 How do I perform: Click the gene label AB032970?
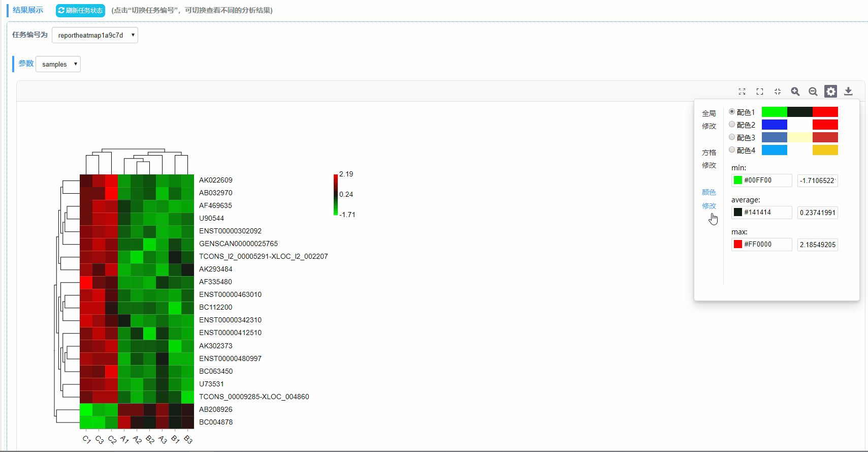[x=216, y=193]
